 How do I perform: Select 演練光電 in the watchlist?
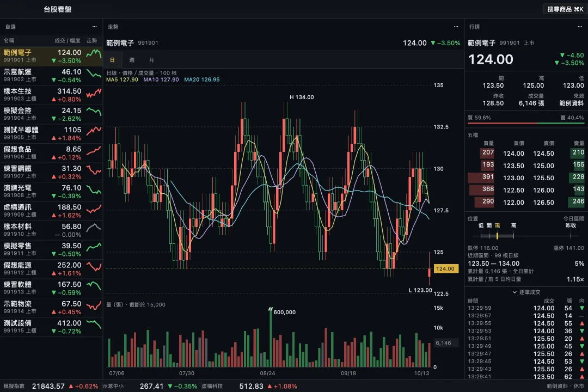point(51,192)
